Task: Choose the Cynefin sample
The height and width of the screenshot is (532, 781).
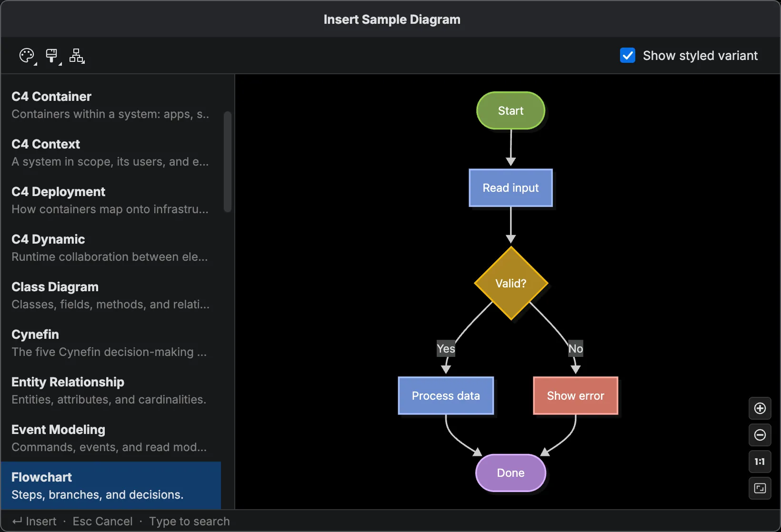Action: [111, 343]
